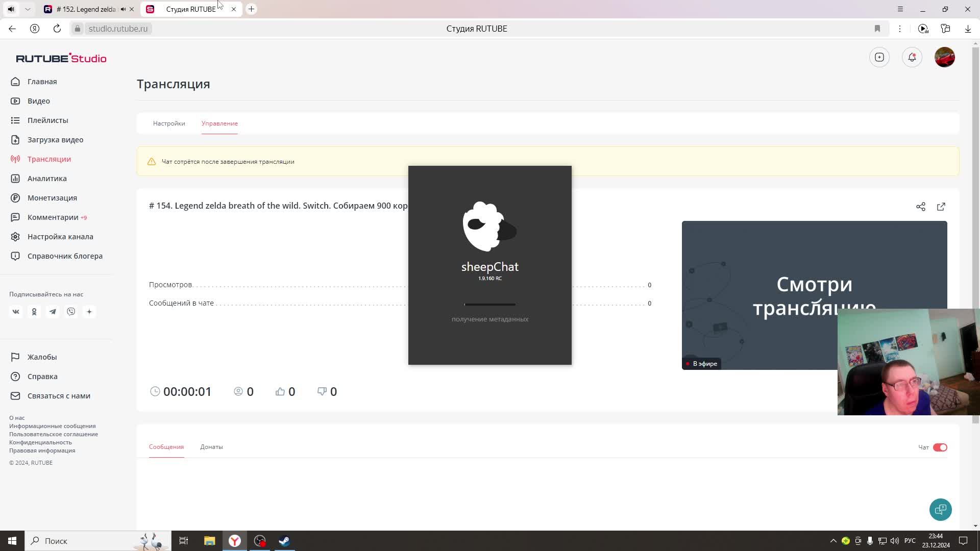Click the notifications bell icon
980x551 pixels.
[912, 57]
